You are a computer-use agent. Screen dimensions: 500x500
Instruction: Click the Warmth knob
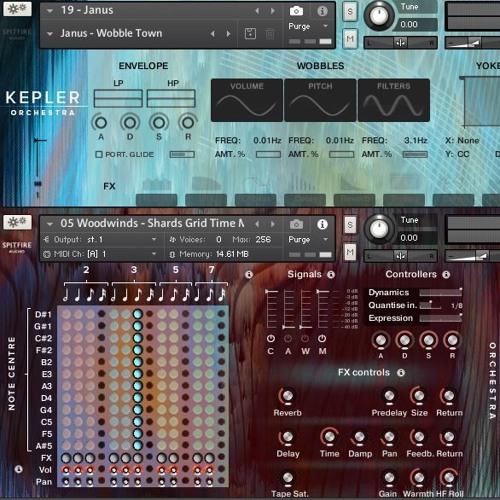(419, 477)
